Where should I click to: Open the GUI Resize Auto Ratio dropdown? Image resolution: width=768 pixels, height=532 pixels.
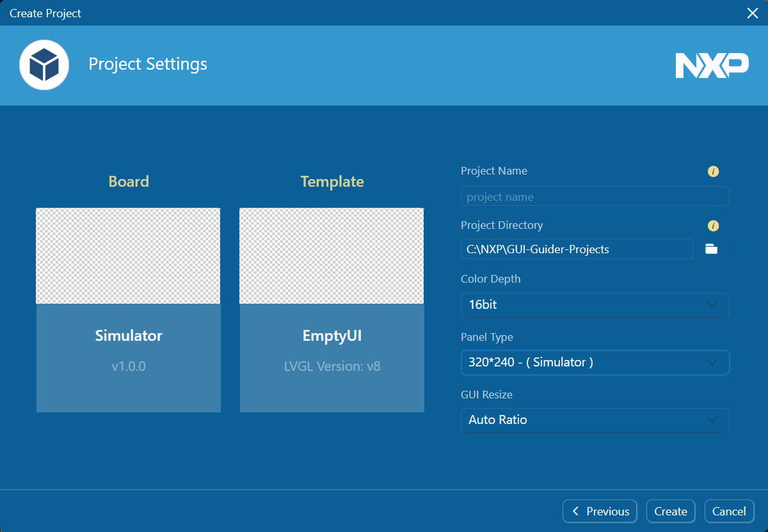[595, 420]
